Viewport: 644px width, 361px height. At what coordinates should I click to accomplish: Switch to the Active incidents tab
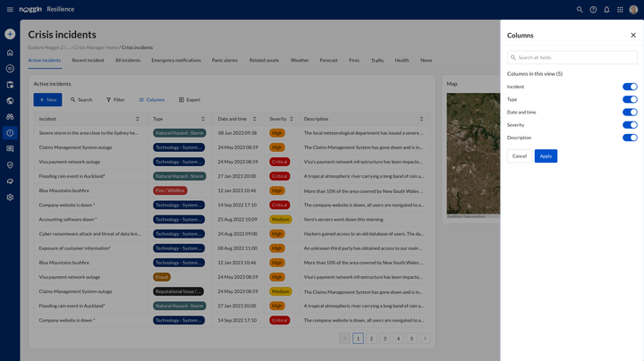pyautogui.click(x=45, y=60)
